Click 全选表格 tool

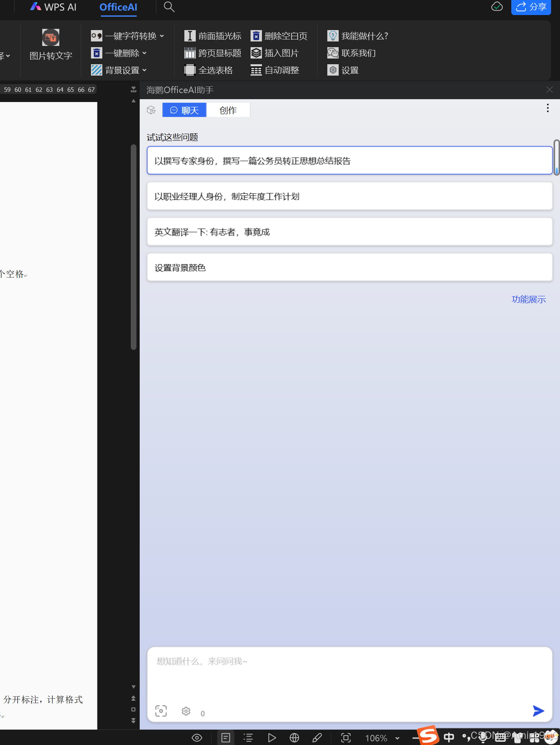tap(209, 70)
